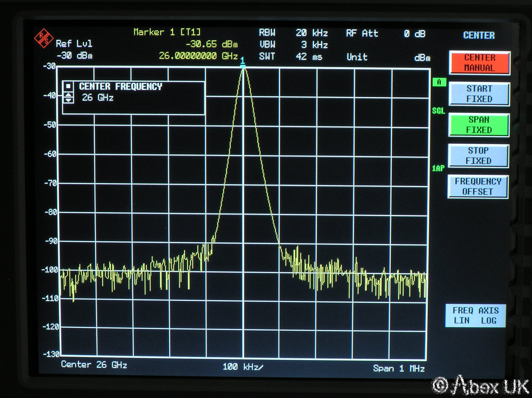532x398 pixels.
Task: Click the square icon in the CENTER FREQUENCY dialog
Action: click(x=69, y=87)
